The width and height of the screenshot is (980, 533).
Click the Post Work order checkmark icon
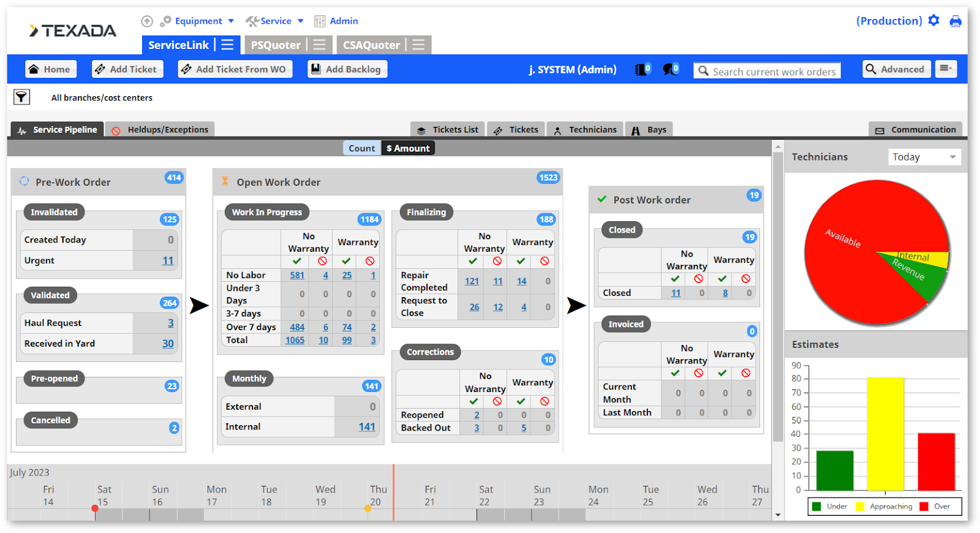click(x=601, y=199)
